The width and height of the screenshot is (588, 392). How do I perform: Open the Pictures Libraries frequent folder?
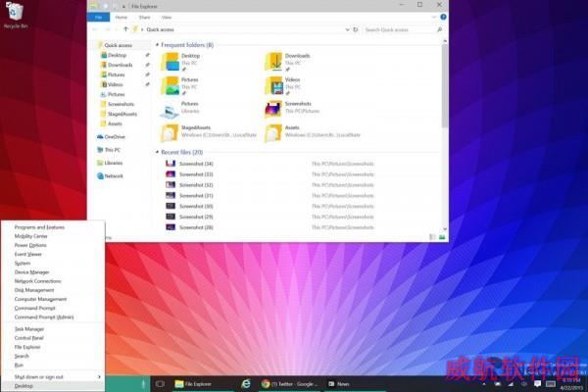(180, 109)
